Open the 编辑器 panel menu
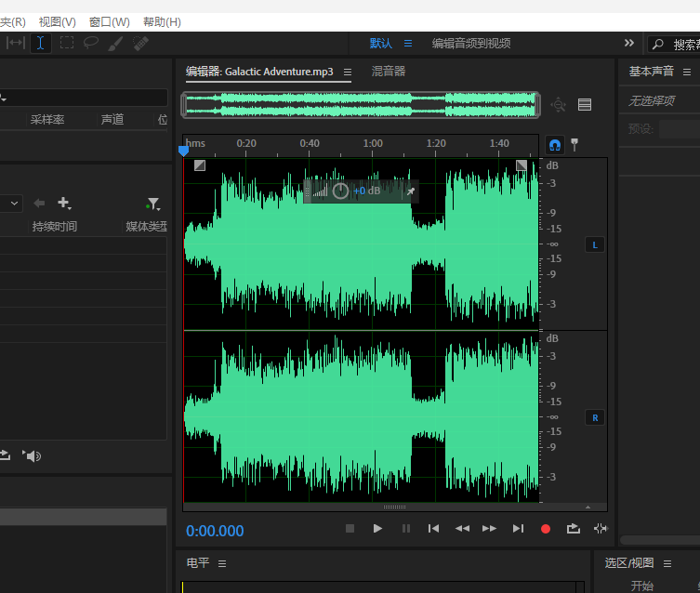The width and height of the screenshot is (700, 593). tap(348, 72)
